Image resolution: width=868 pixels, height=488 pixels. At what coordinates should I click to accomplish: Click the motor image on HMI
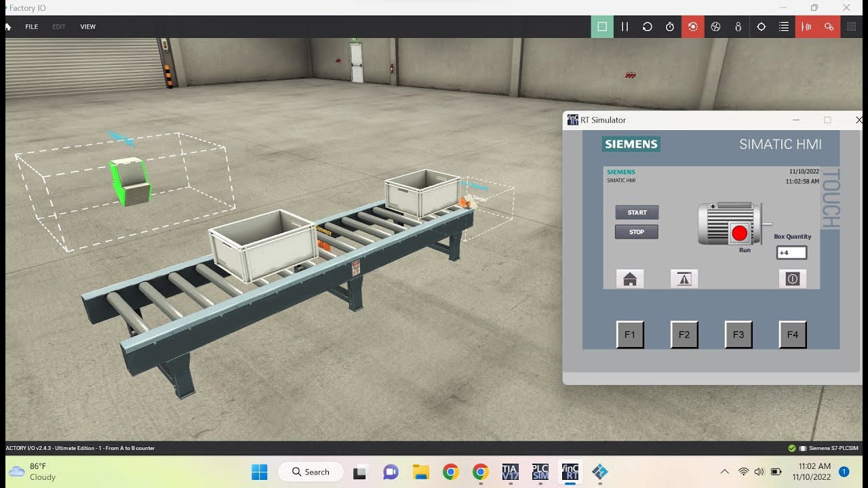[734, 224]
